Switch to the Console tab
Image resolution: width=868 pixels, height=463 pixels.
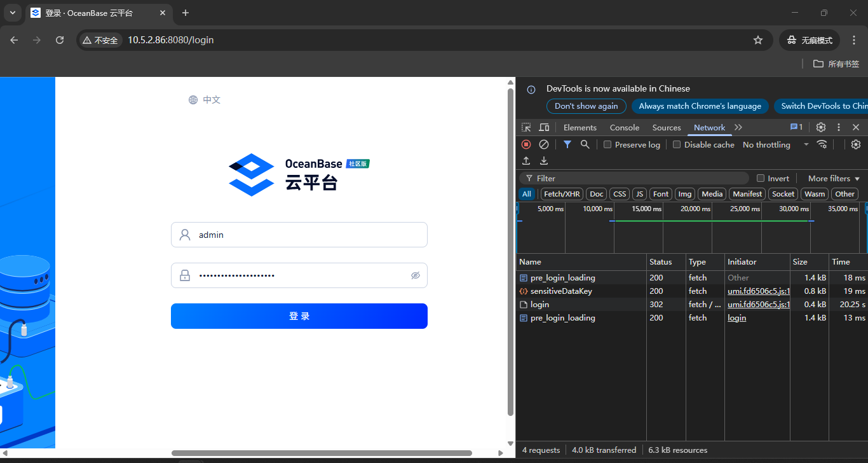(x=625, y=127)
